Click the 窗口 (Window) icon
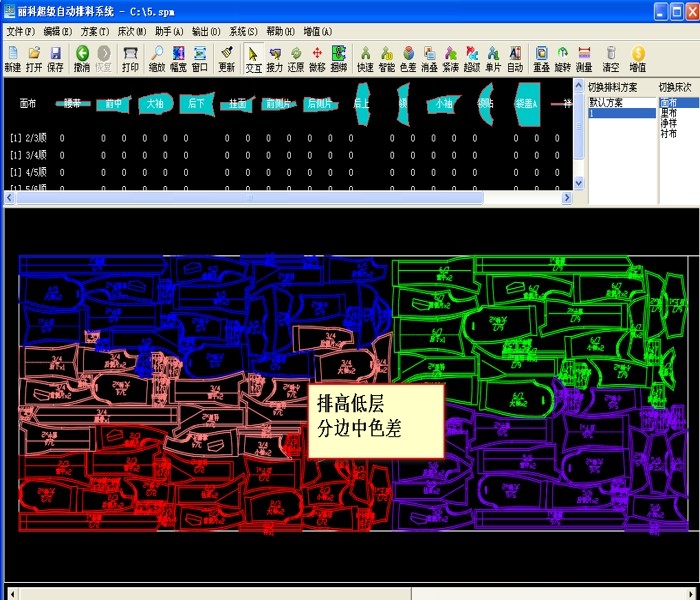The image size is (700, 600). coord(200,58)
